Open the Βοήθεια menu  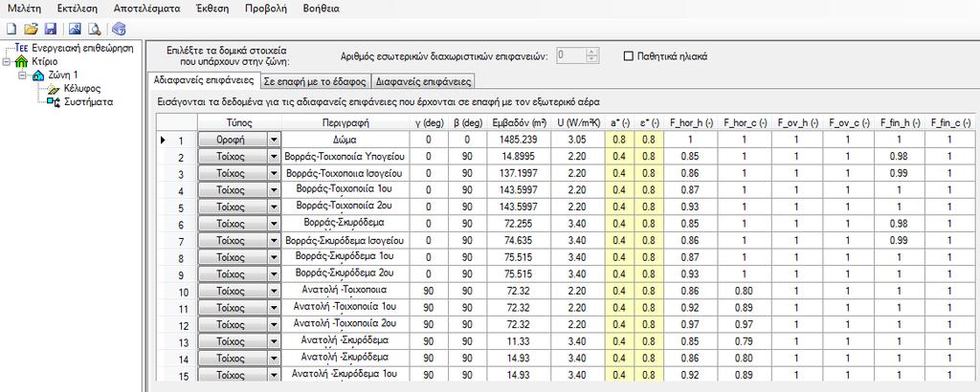coord(322,9)
